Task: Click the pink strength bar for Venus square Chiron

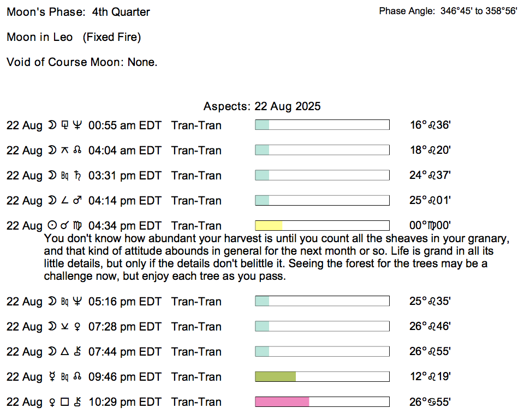Action: [x=282, y=402]
